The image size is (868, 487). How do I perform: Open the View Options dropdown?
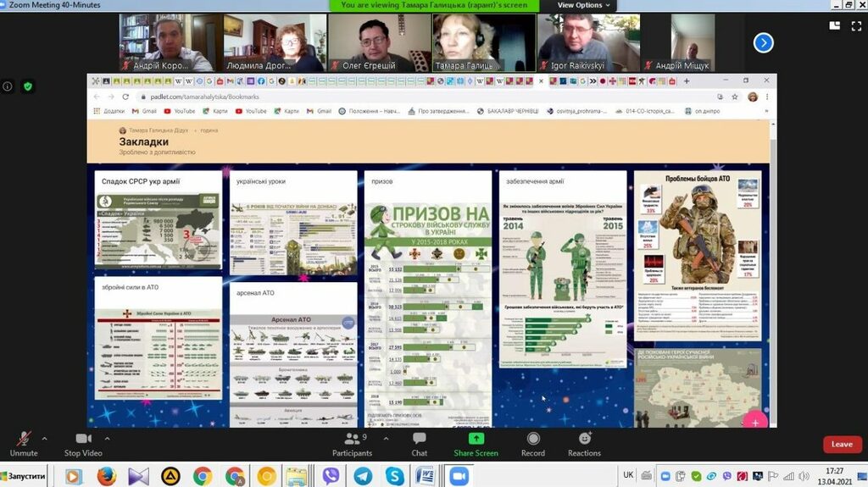click(x=584, y=5)
